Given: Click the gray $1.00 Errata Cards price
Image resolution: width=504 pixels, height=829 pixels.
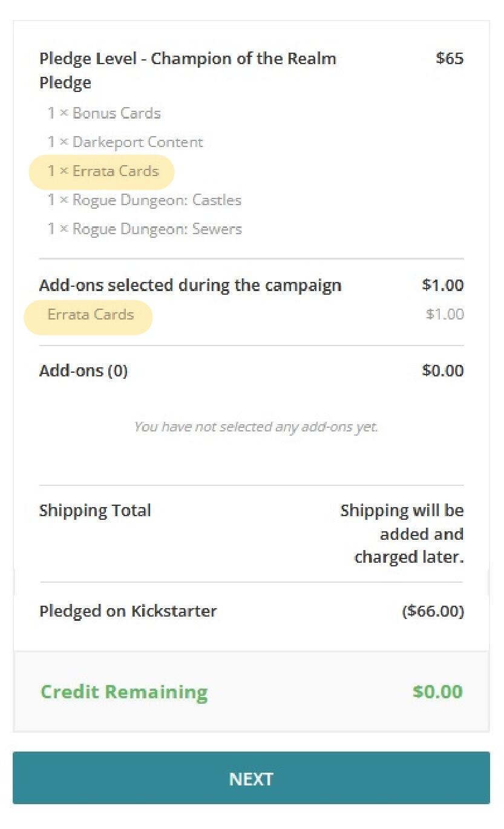Looking at the screenshot, I should [445, 314].
